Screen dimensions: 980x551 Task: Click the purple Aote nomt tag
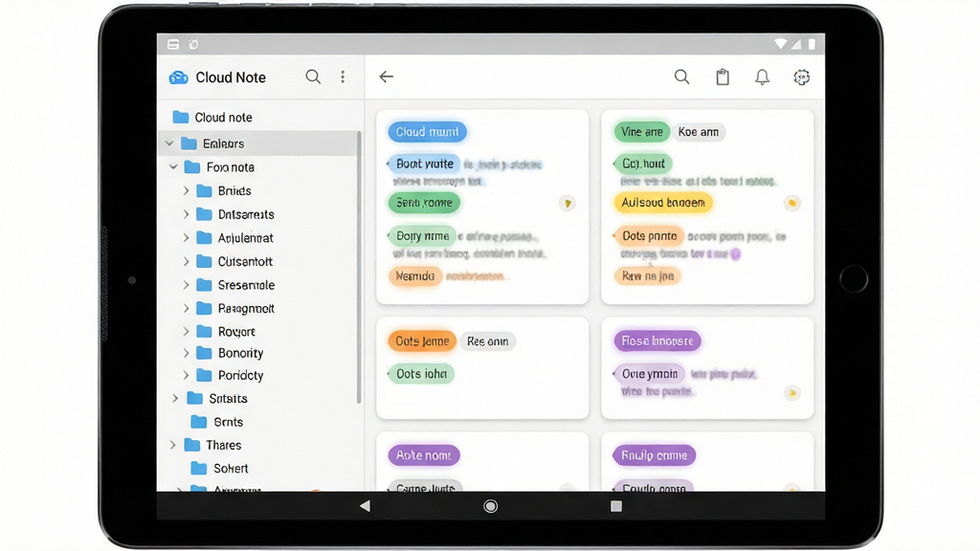424,455
